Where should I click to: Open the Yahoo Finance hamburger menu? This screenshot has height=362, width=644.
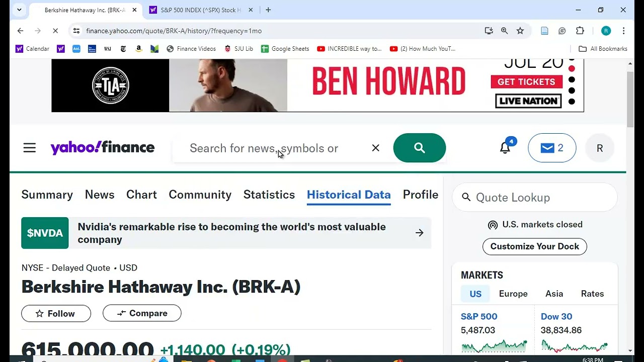point(30,148)
